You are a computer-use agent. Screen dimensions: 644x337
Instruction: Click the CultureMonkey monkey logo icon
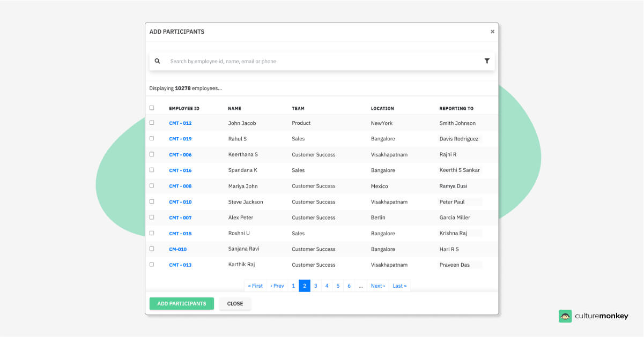[x=565, y=316]
